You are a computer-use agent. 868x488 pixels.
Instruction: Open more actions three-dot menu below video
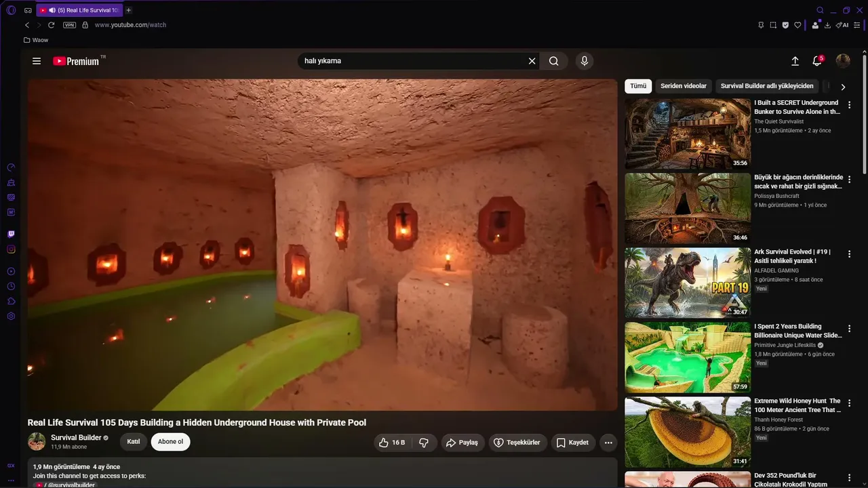(608, 443)
